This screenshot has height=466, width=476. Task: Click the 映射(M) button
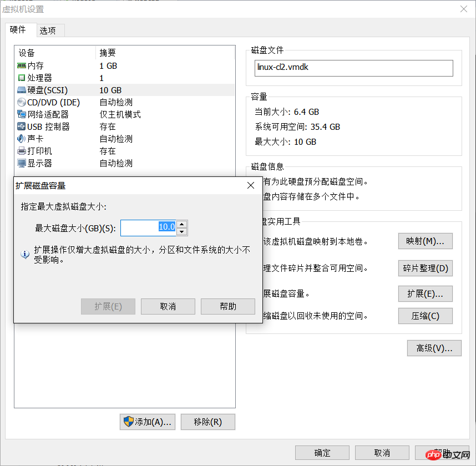[425, 241]
